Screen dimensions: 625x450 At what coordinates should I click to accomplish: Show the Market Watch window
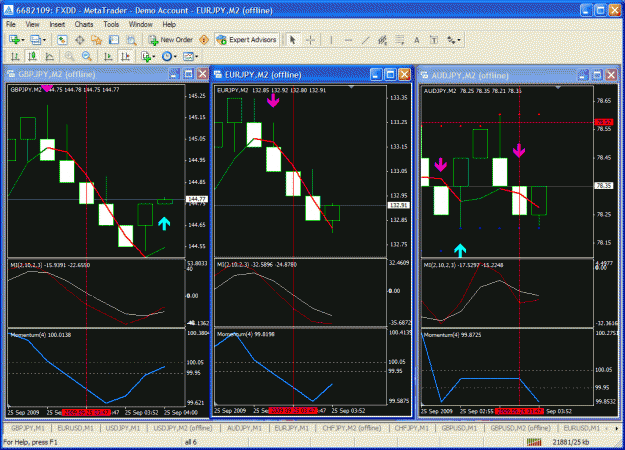(62, 39)
